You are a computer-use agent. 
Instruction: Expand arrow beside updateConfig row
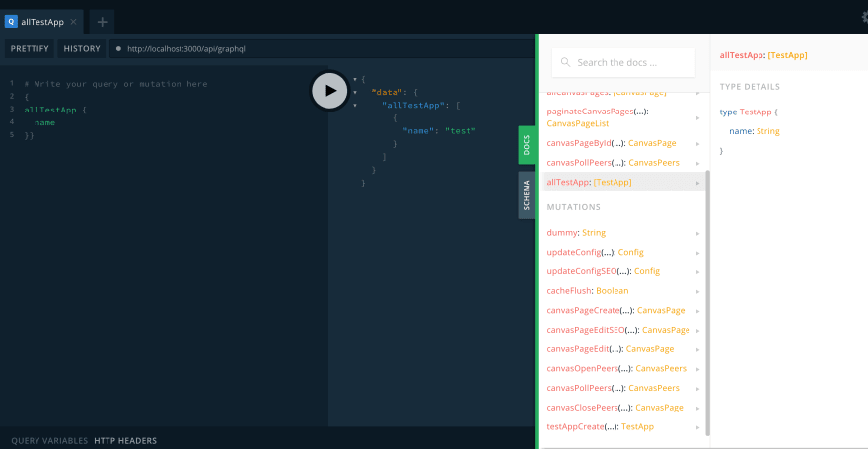coord(698,253)
